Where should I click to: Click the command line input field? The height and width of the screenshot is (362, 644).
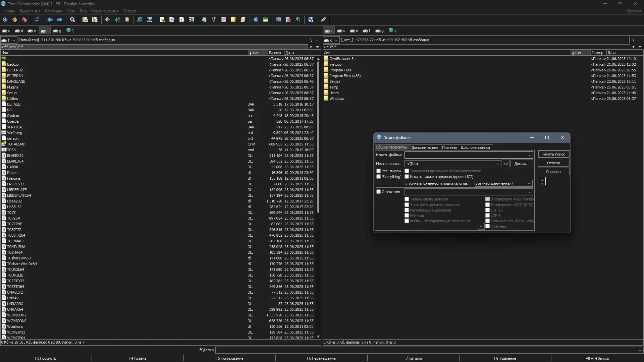[x=426, y=350]
